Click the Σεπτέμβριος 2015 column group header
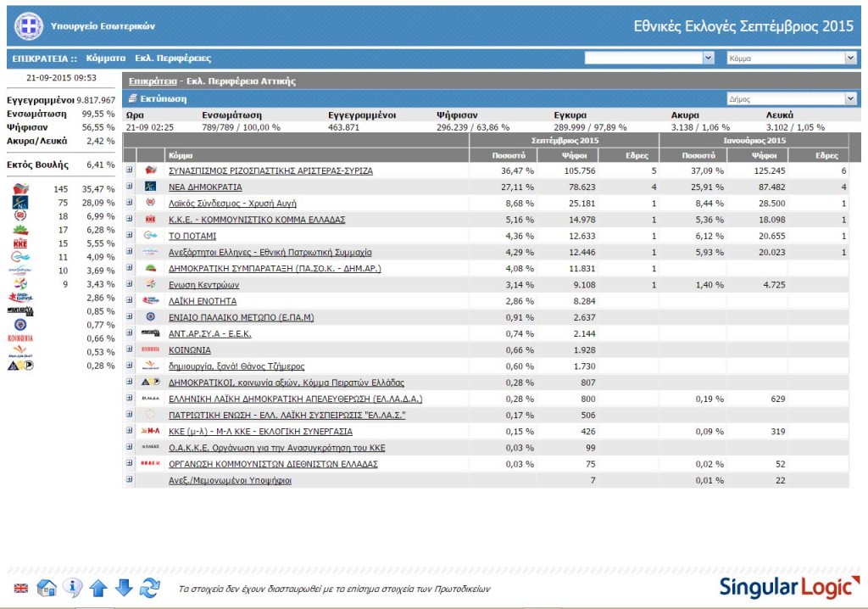The width and height of the screenshot is (868, 609). coord(565,140)
